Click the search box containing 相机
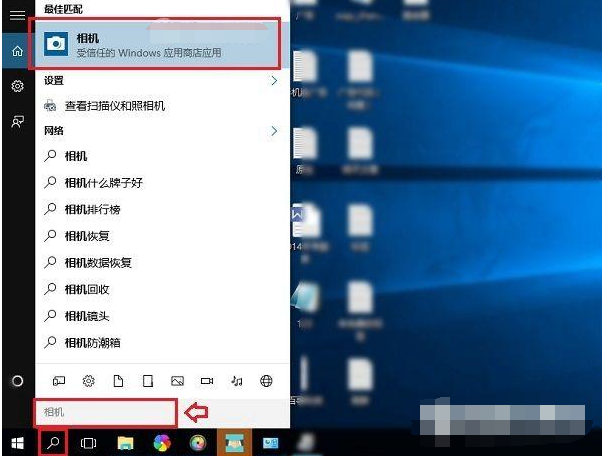This screenshot has height=456, width=603. point(107,411)
